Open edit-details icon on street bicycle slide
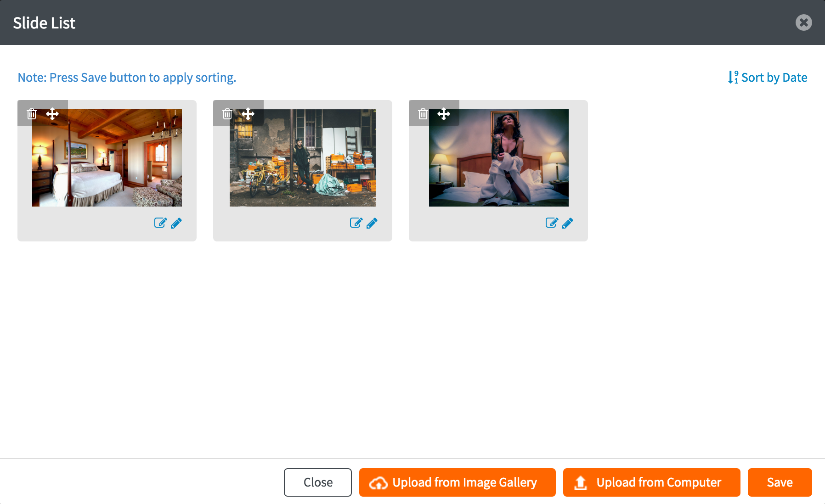825x504 pixels. pyautogui.click(x=356, y=223)
